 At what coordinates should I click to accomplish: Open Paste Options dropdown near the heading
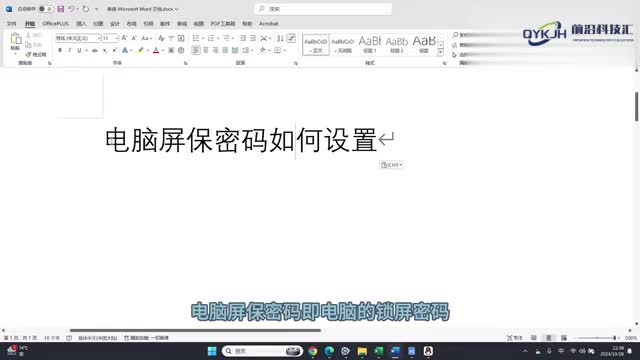pyautogui.click(x=391, y=164)
